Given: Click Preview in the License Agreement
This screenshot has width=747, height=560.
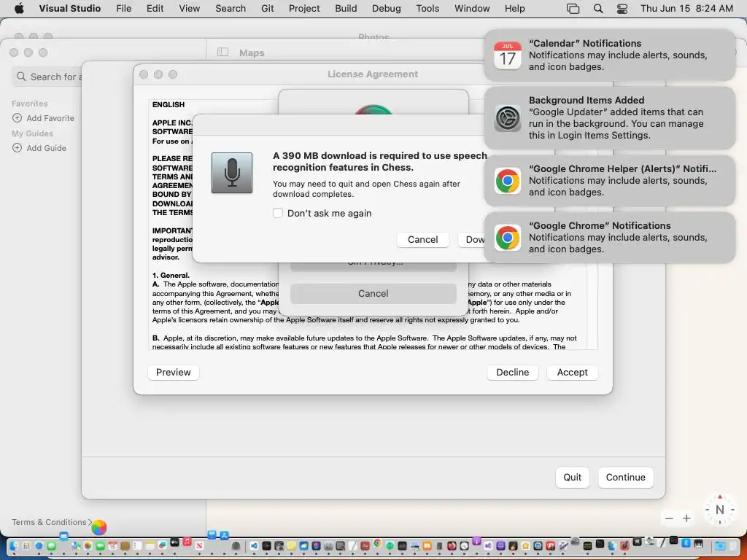Looking at the screenshot, I should tap(174, 373).
